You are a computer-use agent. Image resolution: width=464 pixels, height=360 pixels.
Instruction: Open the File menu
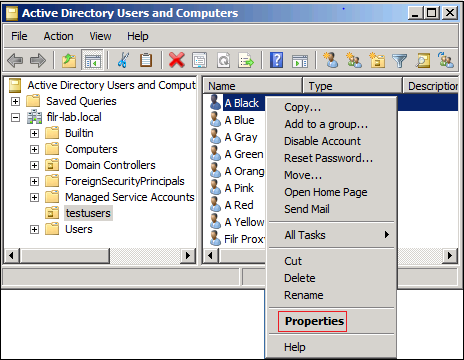(x=19, y=36)
